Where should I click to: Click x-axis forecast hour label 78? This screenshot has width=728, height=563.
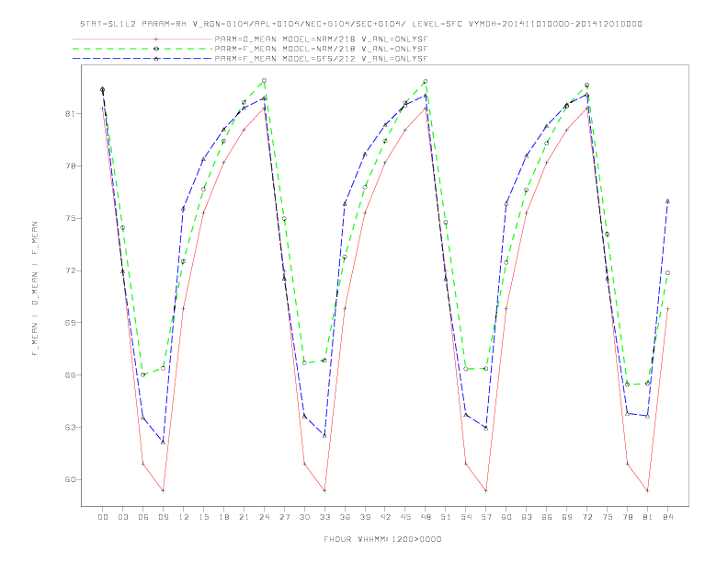coord(628,517)
